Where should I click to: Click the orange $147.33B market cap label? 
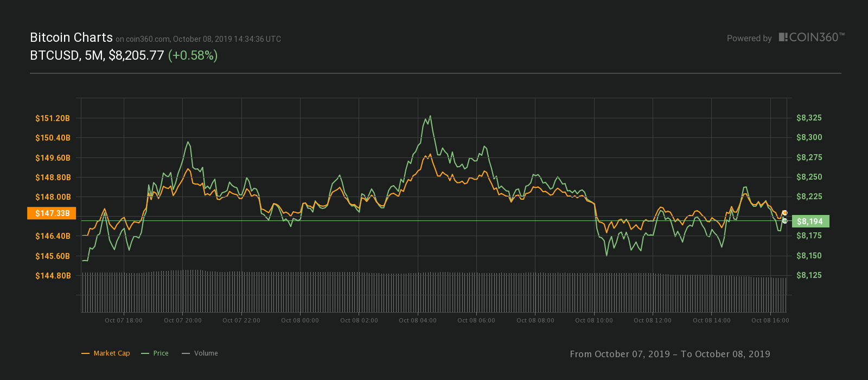[52, 213]
